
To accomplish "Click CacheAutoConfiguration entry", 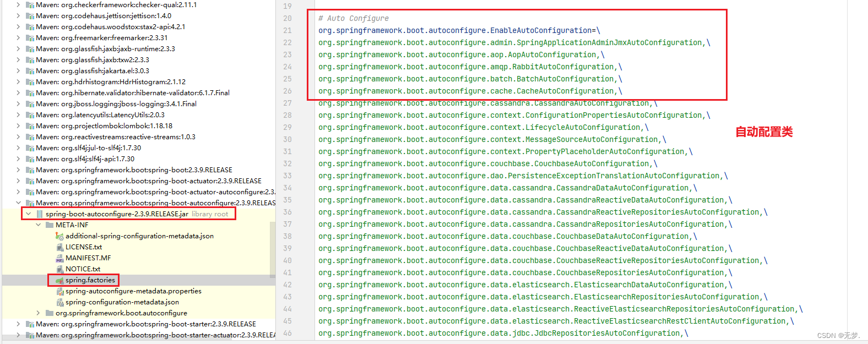I will pos(470,91).
